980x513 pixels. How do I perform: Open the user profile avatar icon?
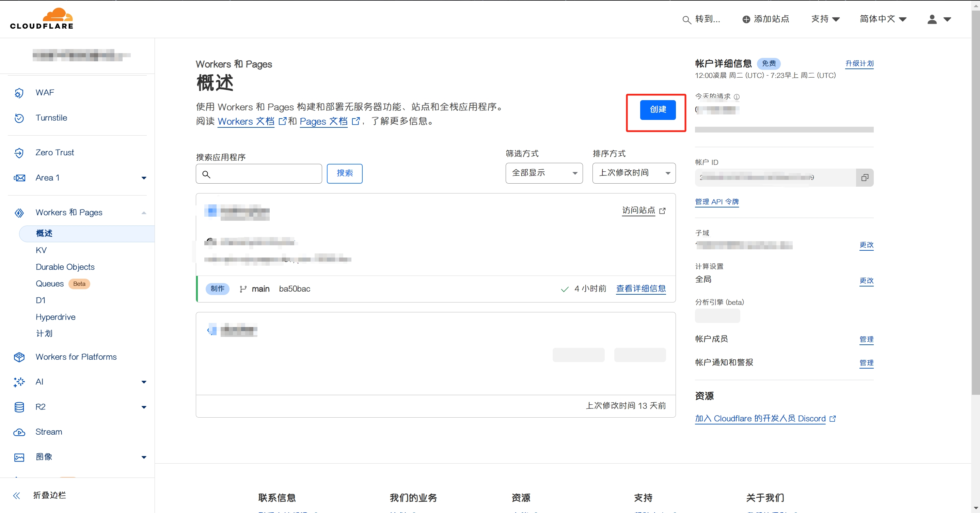(932, 19)
